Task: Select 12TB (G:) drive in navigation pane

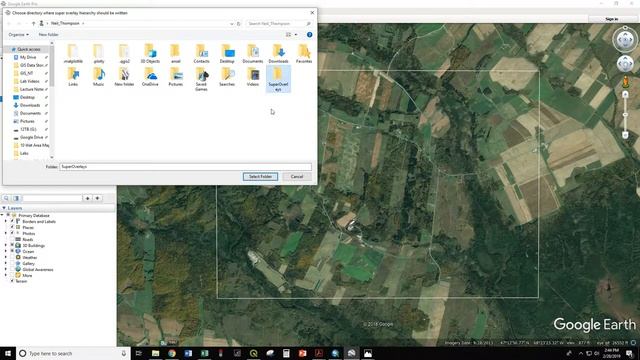Action: [x=28, y=129]
